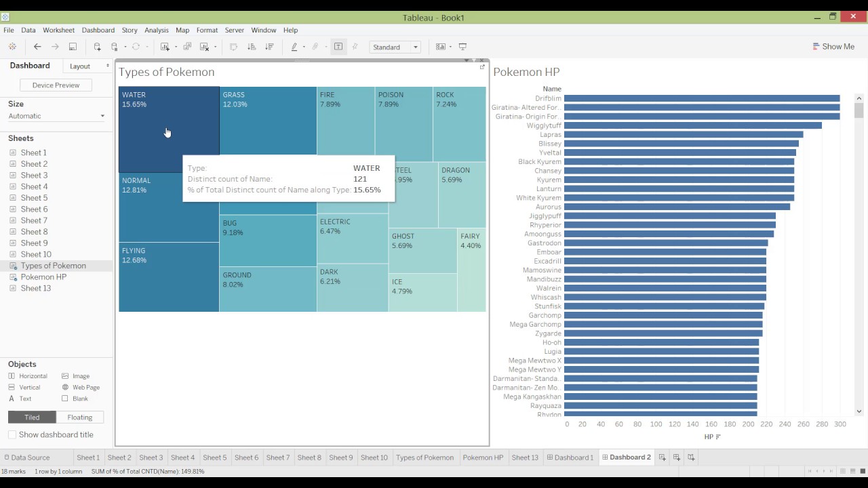Open the Analysis menu
868x488 pixels.
157,30
